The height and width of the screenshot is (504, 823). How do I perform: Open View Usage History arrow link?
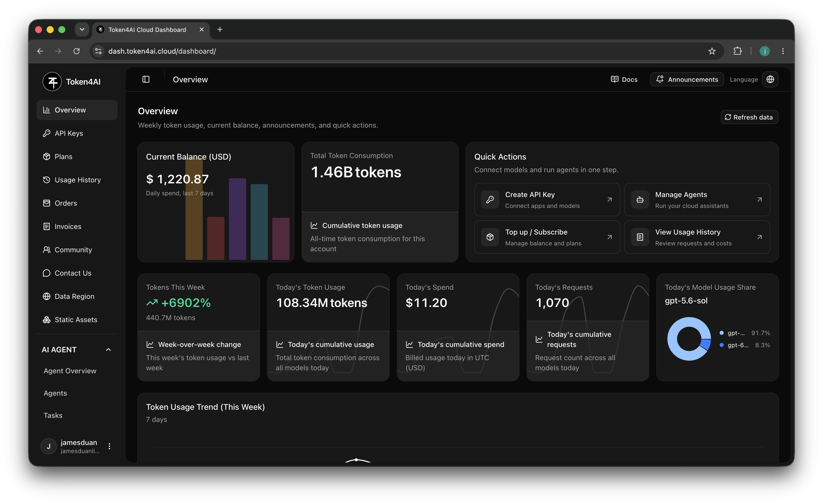pos(759,237)
